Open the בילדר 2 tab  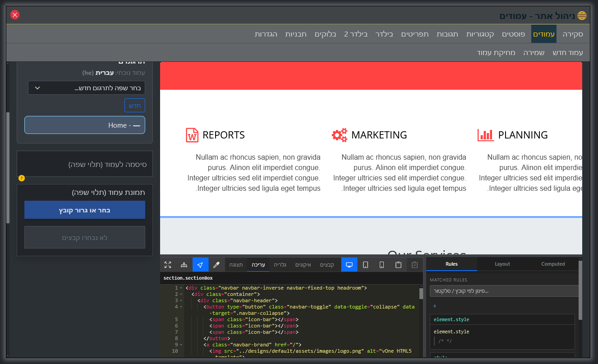[356, 34]
